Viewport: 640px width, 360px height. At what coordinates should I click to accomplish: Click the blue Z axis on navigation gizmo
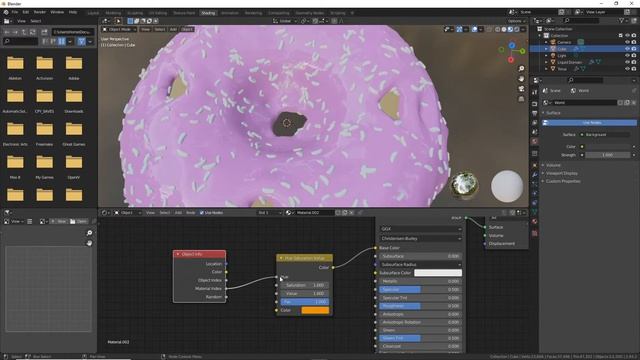(x=512, y=45)
